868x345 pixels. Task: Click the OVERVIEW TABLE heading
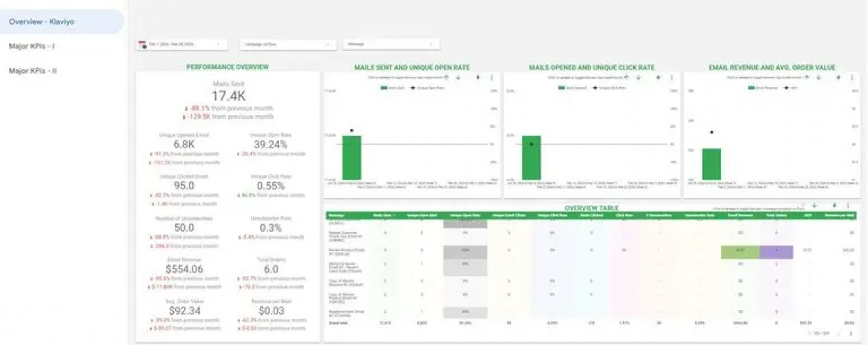591,208
